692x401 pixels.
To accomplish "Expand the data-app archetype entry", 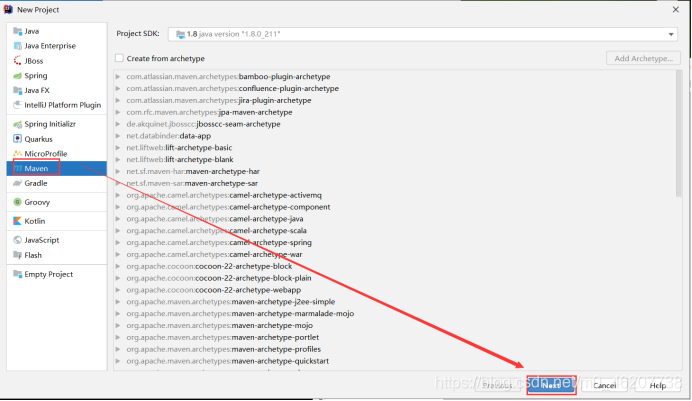I will click(x=118, y=136).
